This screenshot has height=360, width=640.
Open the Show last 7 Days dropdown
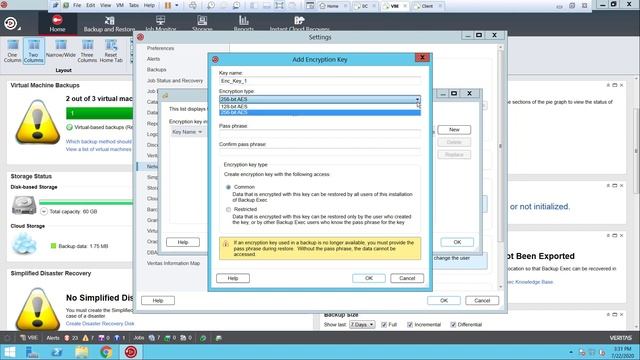tap(362, 324)
